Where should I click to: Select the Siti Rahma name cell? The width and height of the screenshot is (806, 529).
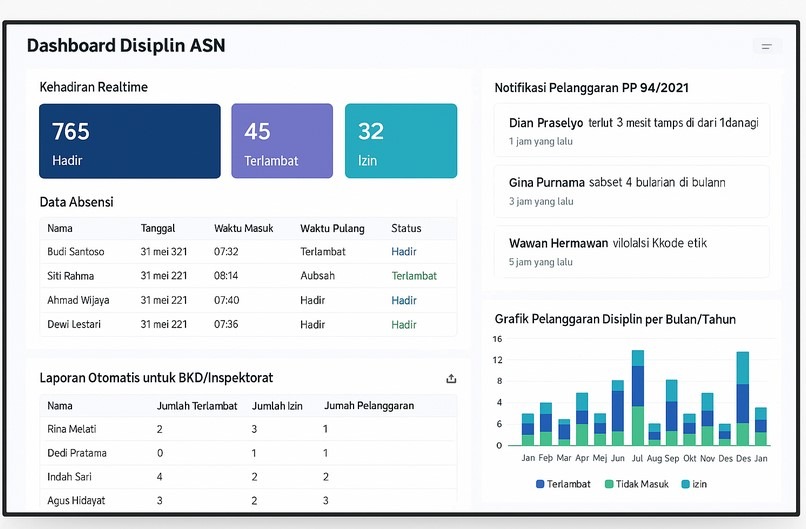click(70, 276)
